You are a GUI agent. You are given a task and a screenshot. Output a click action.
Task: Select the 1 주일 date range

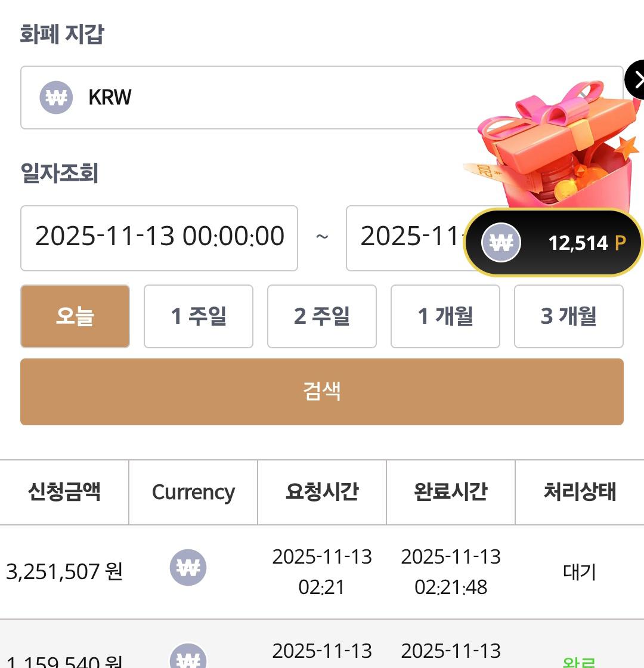[199, 316]
